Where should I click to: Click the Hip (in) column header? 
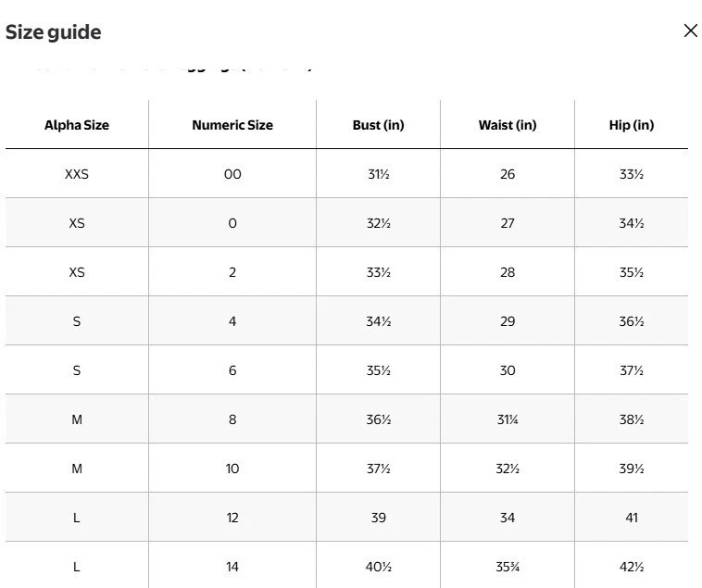tap(632, 125)
